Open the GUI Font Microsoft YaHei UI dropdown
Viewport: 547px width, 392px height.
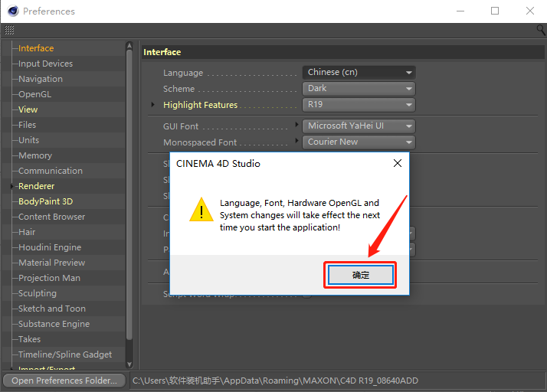pyautogui.click(x=359, y=126)
